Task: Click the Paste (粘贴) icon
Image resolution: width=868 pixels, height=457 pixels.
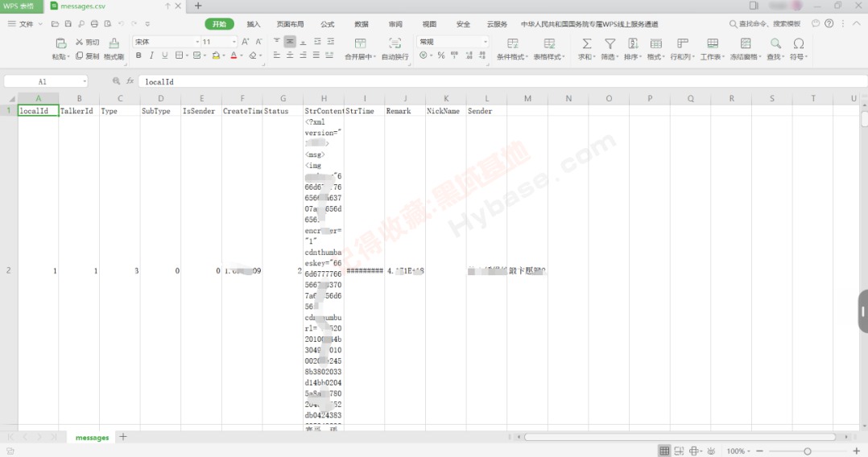Action: (61, 43)
